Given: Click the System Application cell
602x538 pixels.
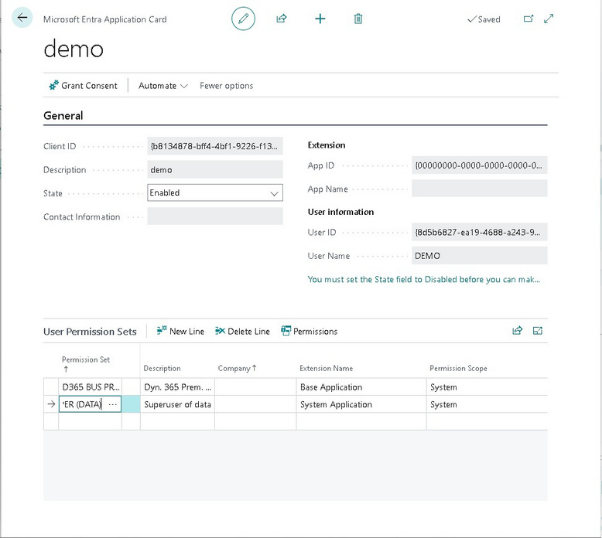Looking at the screenshot, I should click(361, 404).
